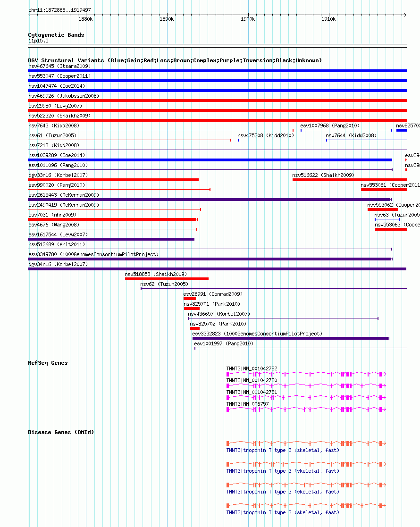
Task: Select the Disease Genes (OMIM) track title
Action: (61, 432)
